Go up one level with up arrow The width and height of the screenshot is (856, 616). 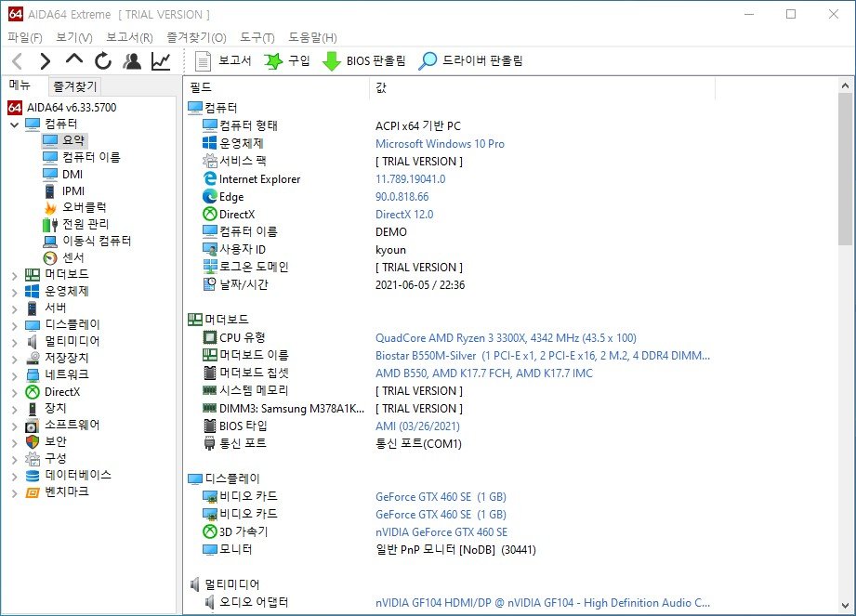(x=74, y=59)
